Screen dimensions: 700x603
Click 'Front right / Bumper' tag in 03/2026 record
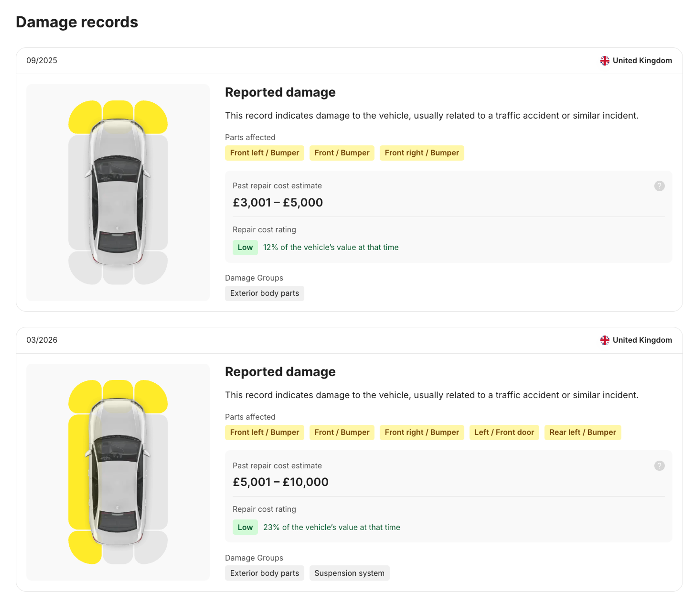point(422,432)
